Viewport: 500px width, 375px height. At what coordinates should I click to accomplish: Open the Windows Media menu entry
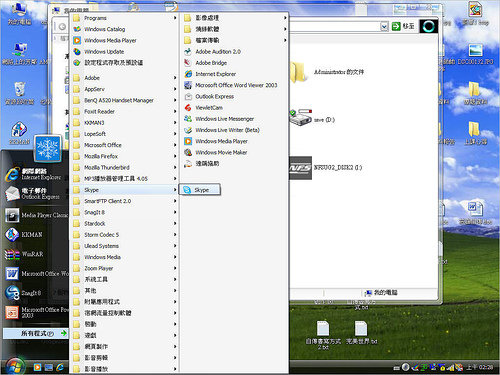coord(124,257)
